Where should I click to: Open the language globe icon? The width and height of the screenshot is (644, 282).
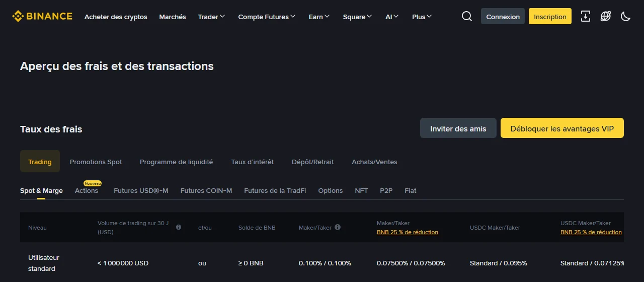point(606,16)
